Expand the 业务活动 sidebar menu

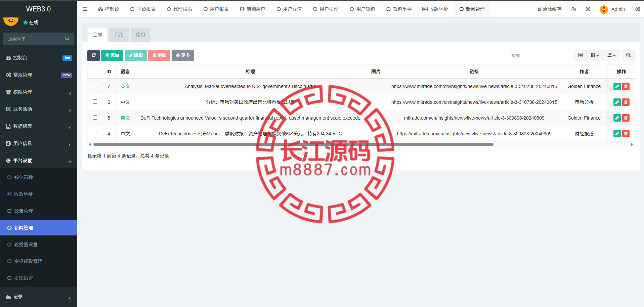coord(39,109)
